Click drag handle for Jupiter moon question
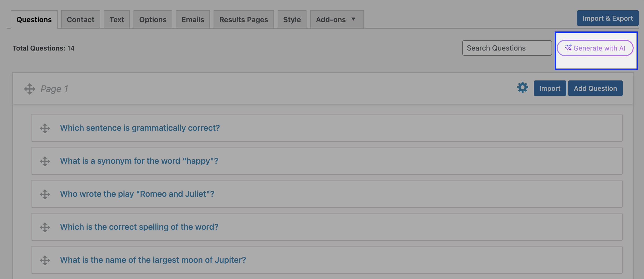Screen dimensions: 644x279 [45, 260]
